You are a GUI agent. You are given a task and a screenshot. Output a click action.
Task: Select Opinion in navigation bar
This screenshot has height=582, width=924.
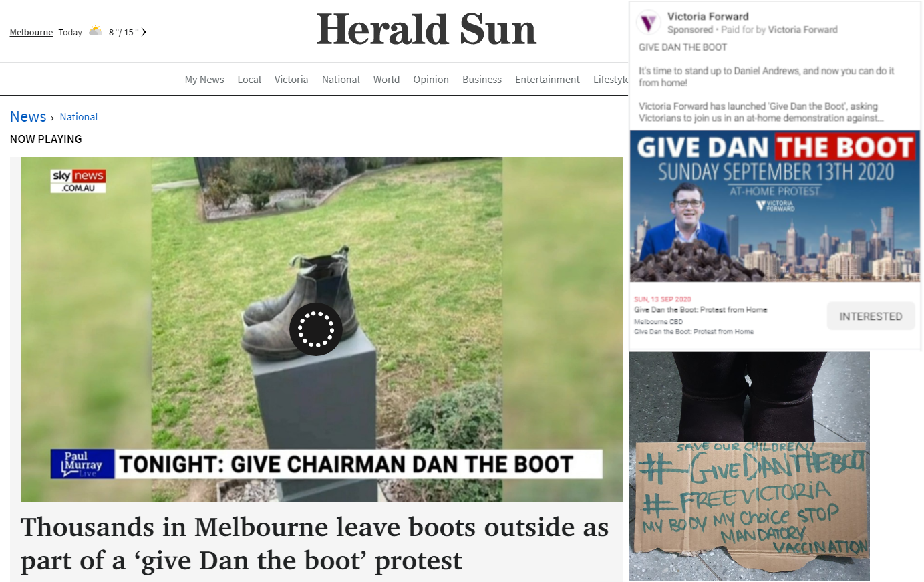click(431, 80)
